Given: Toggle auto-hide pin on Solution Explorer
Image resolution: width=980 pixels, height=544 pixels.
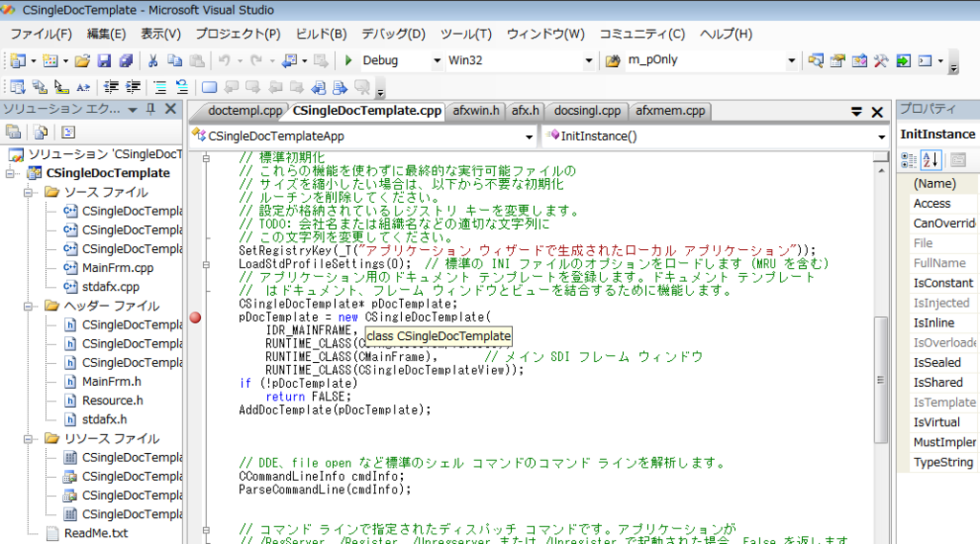Looking at the screenshot, I should click(150, 109).
